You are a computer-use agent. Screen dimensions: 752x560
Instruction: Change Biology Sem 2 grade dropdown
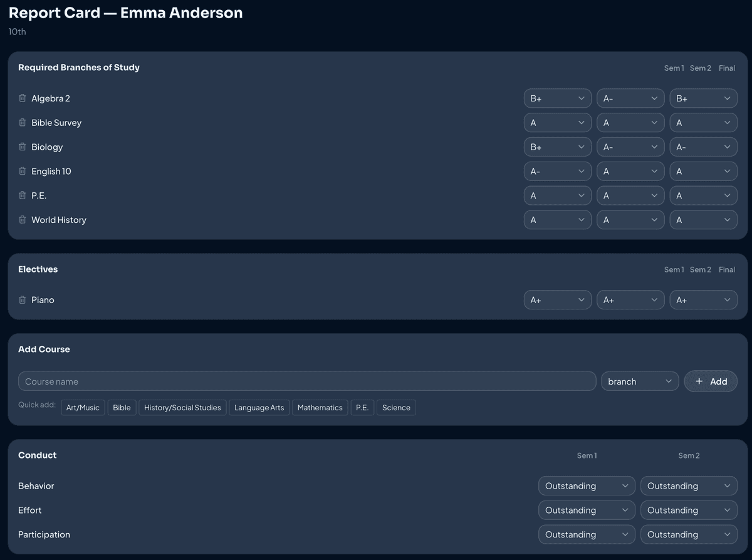(630, 147)
